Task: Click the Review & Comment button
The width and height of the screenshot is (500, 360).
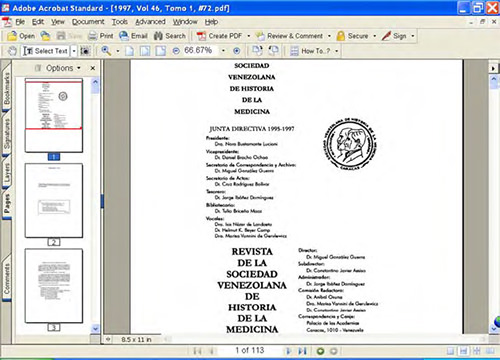Action: [289, 36]
